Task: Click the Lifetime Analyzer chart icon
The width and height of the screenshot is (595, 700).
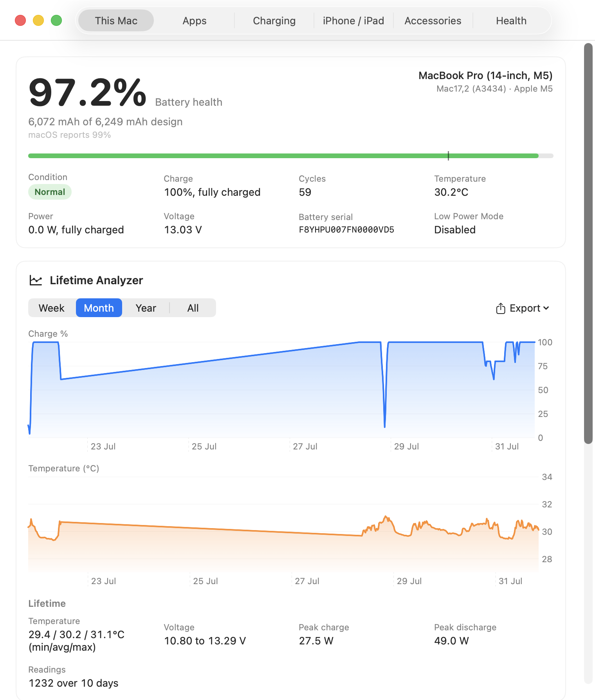Action: (x=36, y=280)
